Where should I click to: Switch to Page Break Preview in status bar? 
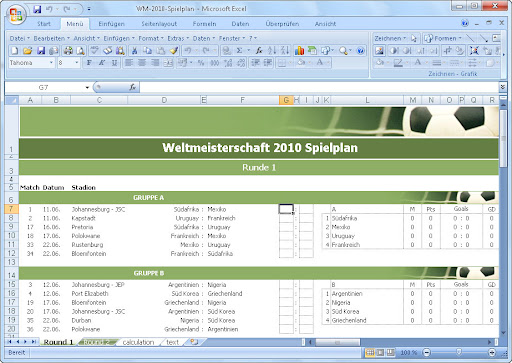(390, 352)
